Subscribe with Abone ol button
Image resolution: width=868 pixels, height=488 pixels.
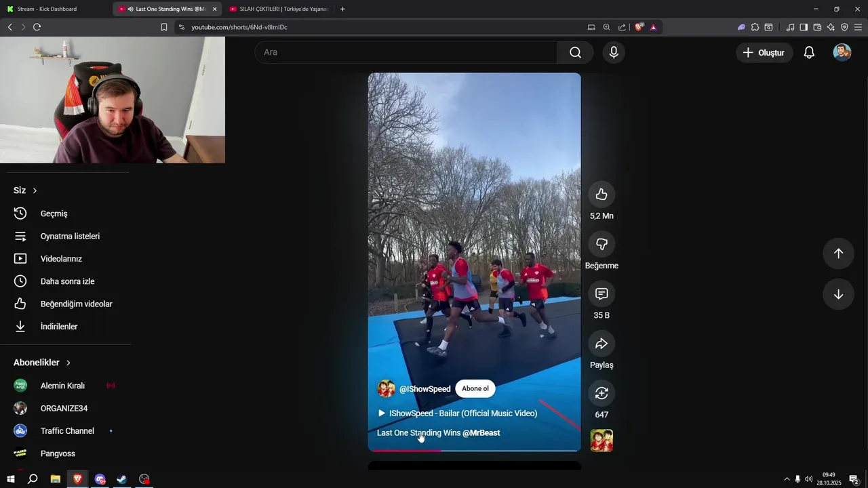point(475,388)
